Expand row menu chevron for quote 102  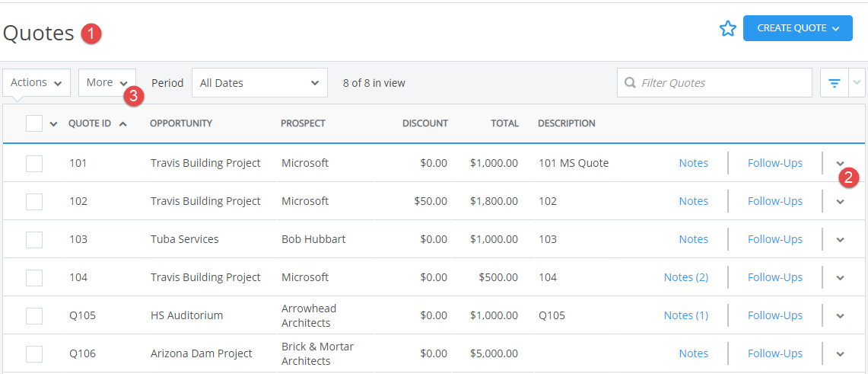click(841, 202)
